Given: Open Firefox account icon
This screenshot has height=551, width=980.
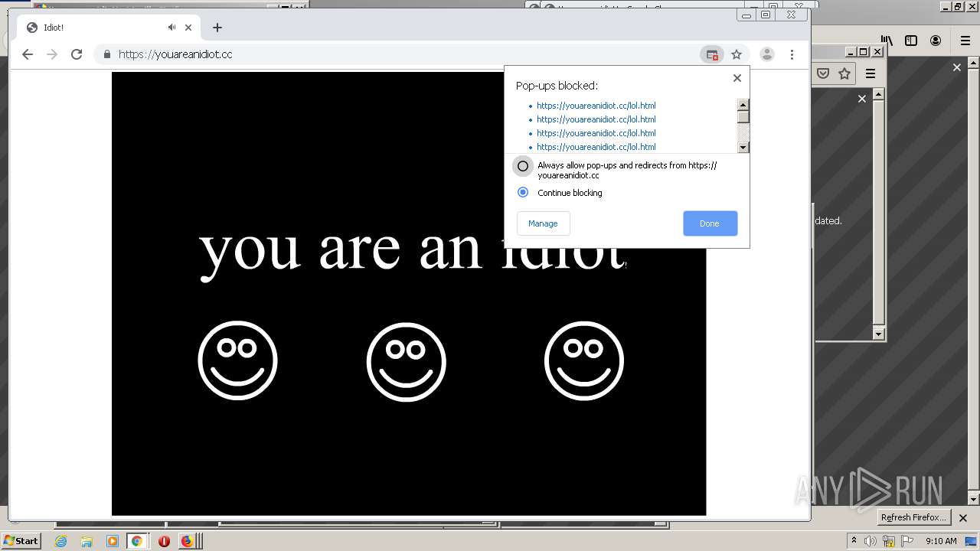Looking at the screenshot, I should 936,41.
